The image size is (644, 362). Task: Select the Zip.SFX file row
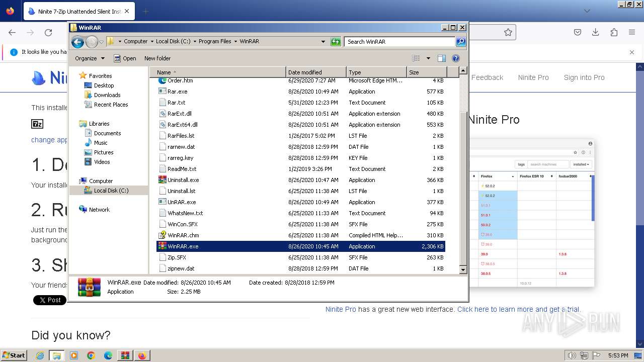pos(301,257)
